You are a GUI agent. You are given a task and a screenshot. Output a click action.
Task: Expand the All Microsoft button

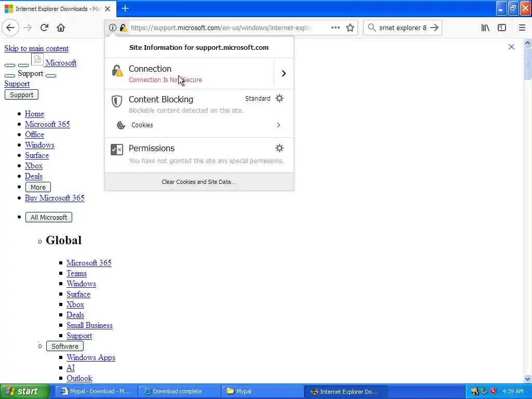click(48, 217)
